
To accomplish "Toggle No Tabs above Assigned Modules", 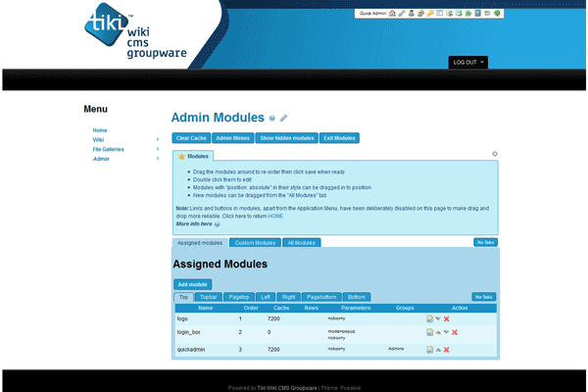I will pyautogui.click(x=484, y=242).
